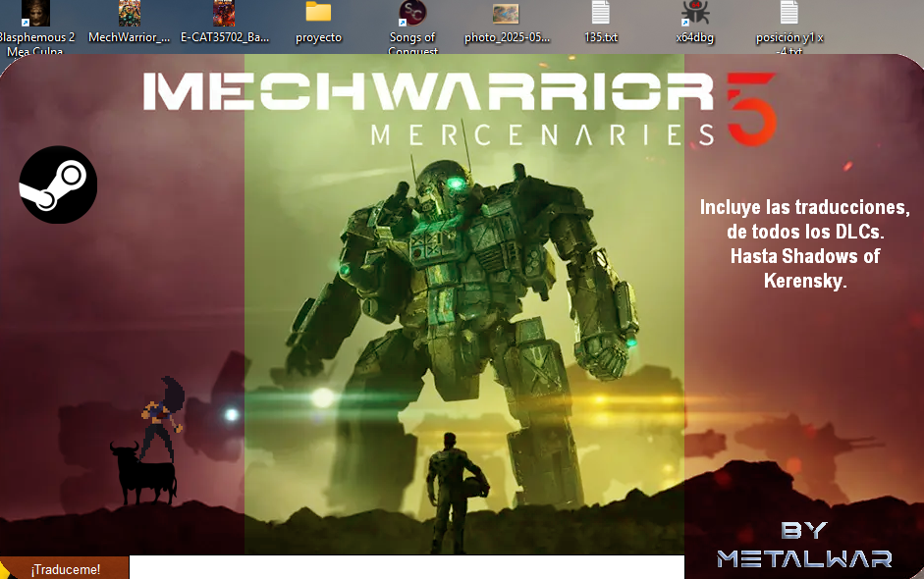Click the 'Hasta Shadows of Kerensky.' text
The height and width of the screenshot is (579, 924).
tap(805, 268)
